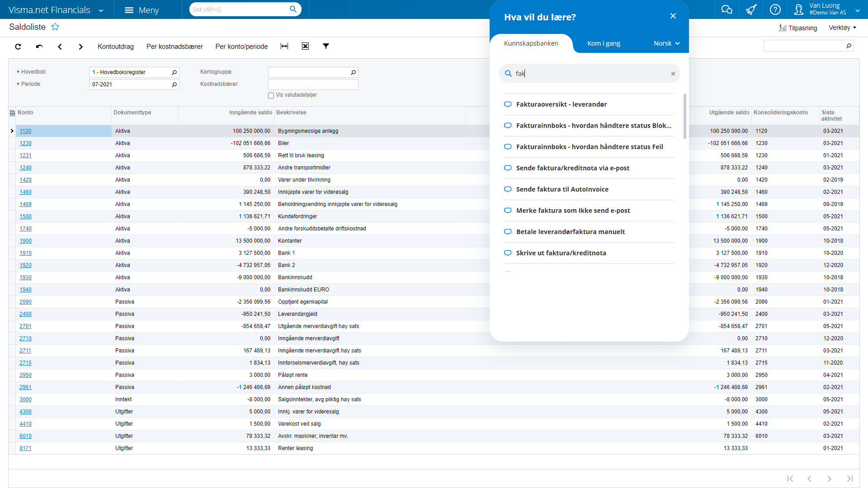The width and height of the screenshot is (868, 488).
Task: Open the Norsk language dropdown
Action: tap(666, 43)
